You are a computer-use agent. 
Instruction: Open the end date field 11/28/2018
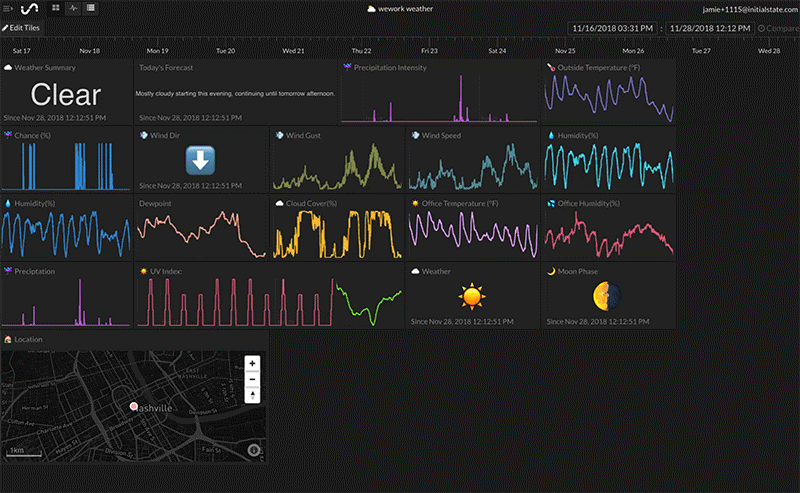tap(711, 29)
